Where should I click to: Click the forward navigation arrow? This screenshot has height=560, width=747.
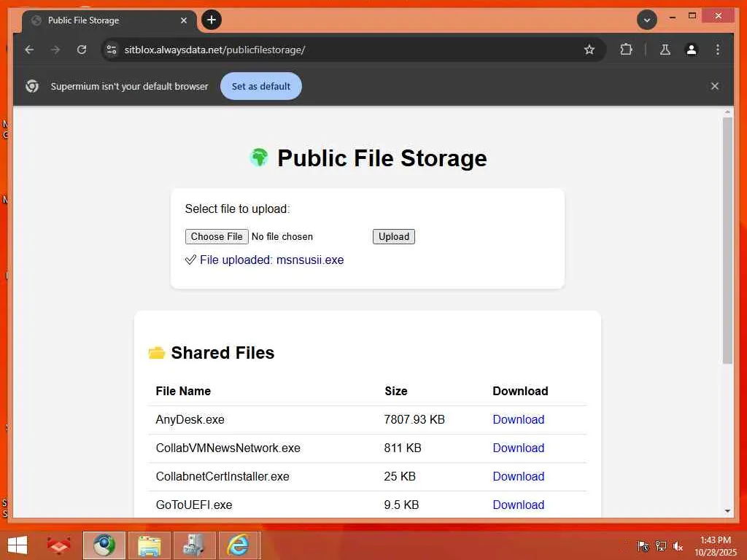coord(55,50)
